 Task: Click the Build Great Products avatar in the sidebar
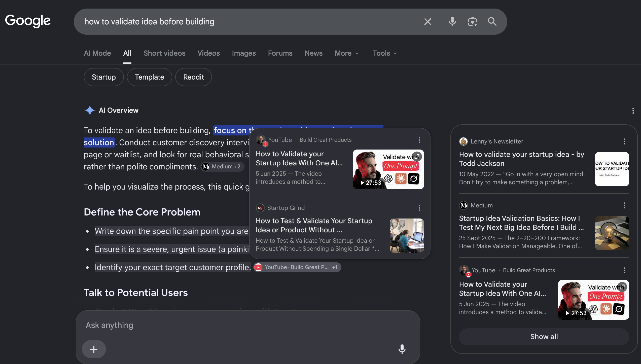(465, 270)
